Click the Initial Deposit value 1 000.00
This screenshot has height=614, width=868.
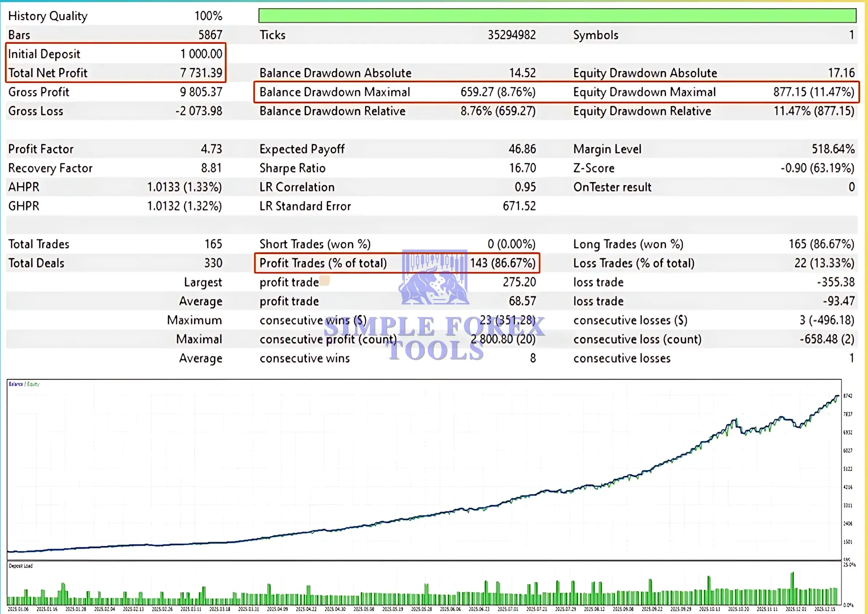coord(201,54)
